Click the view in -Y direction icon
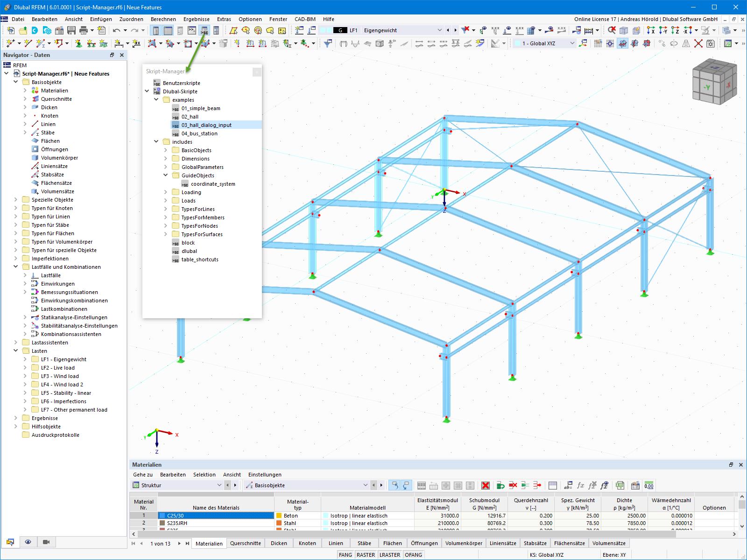Viewport: 747px width, 560px height. pos(663,30)
